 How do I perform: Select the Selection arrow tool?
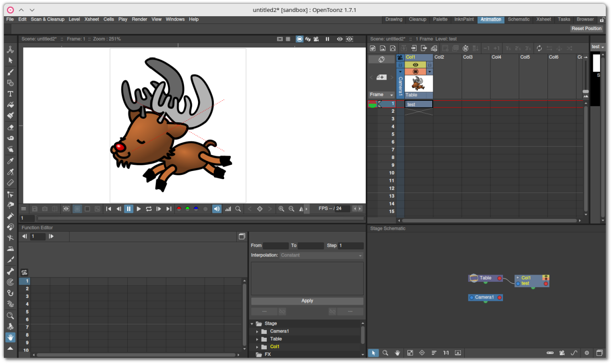(10, 61)
